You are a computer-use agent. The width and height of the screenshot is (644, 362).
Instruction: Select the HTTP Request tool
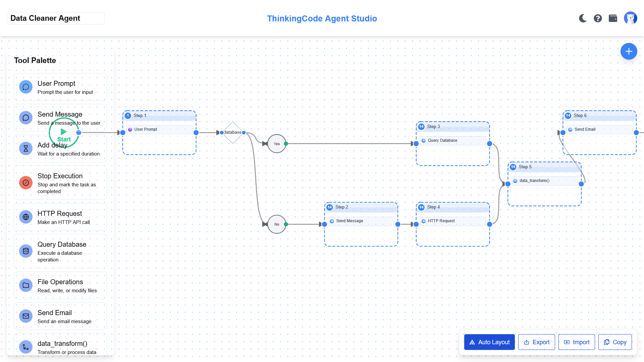tap(60, 217)
